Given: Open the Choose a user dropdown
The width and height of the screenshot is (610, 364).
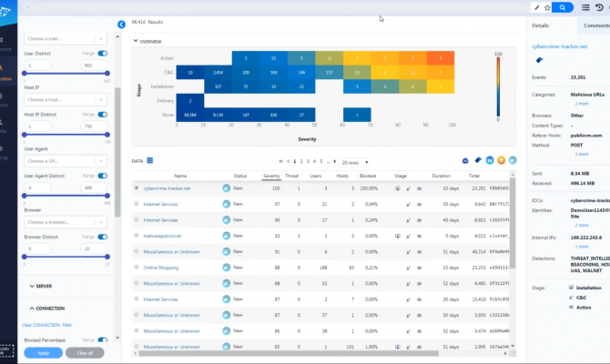Looking at the screenshot, I should (66, 38).
